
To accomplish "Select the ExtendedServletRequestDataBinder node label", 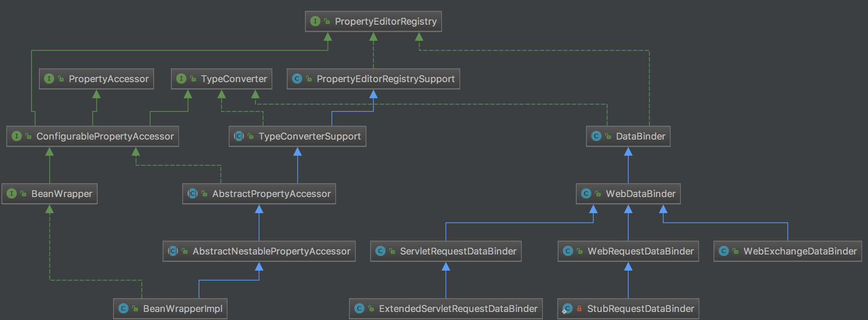I will click(x=458, y=309).
